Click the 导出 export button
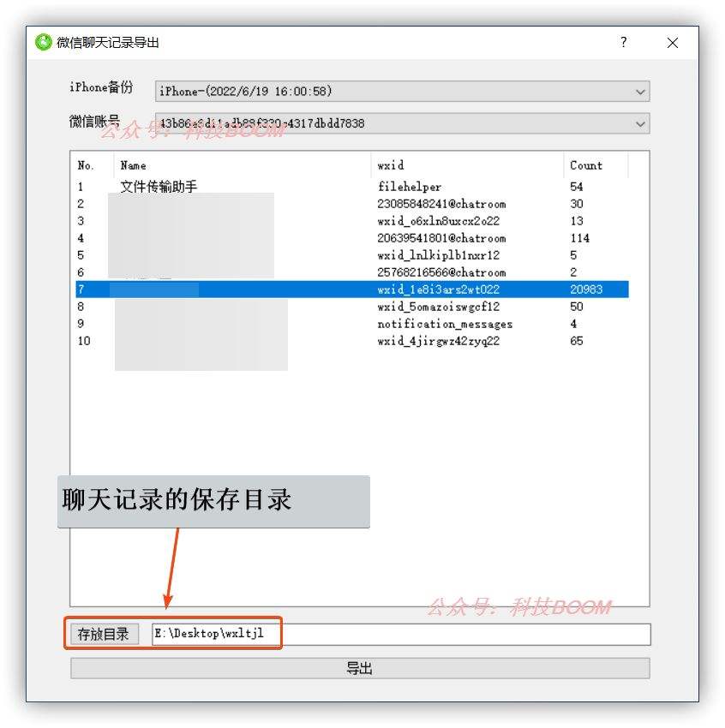Image resolution: width=725 pixels, height=728 pixels. pyautogui.click(x=360, y=669)
